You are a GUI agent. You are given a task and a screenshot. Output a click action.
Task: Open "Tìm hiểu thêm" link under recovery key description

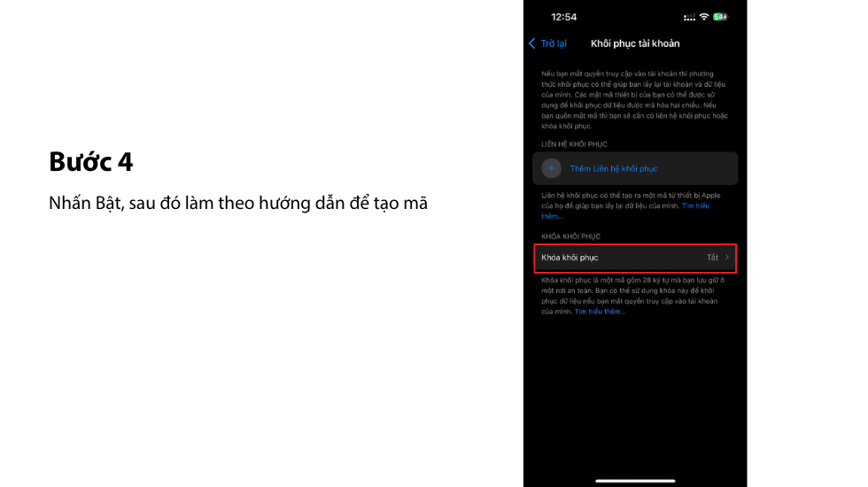click(x=601, y=312)
